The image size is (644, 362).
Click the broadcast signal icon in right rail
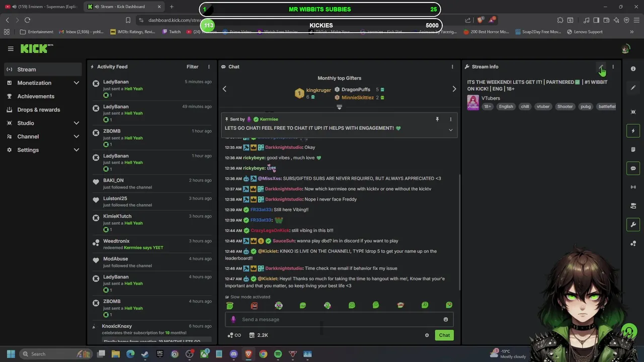pyautogui.click(x=633, y=187)
